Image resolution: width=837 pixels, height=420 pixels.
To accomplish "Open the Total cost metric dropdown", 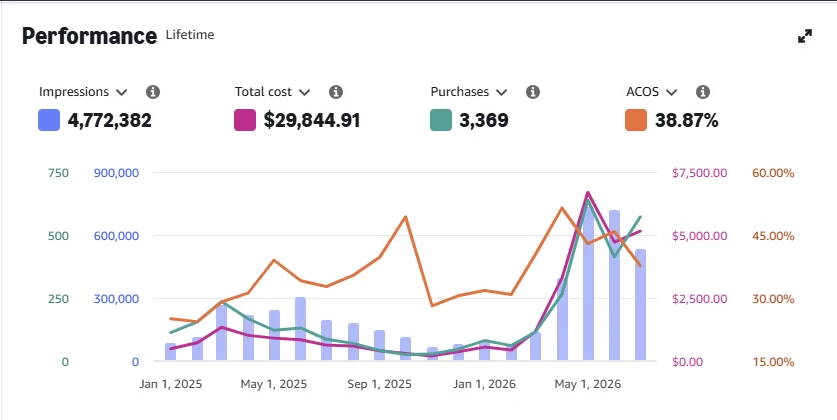I will coord(272,92).
